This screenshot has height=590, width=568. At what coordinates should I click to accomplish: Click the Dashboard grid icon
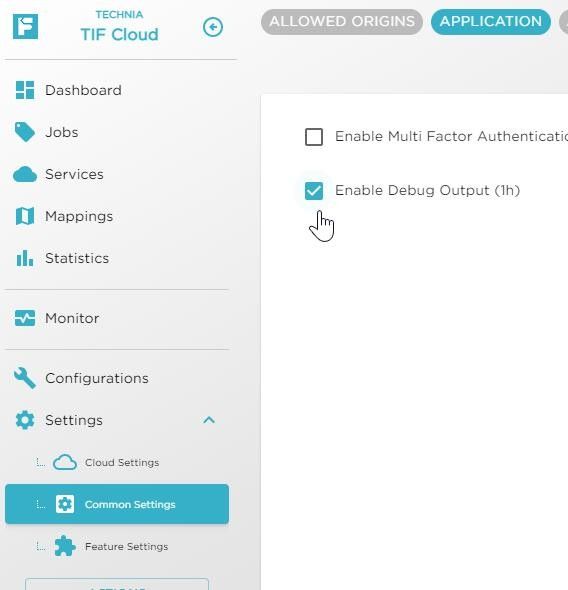pyautogui.click(x=25, y=90)
